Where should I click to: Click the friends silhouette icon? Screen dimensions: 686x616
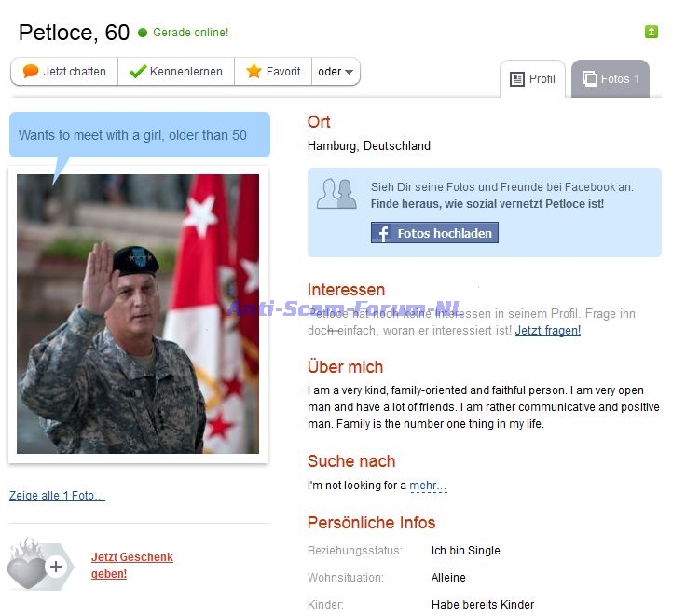tap(336, 193)
